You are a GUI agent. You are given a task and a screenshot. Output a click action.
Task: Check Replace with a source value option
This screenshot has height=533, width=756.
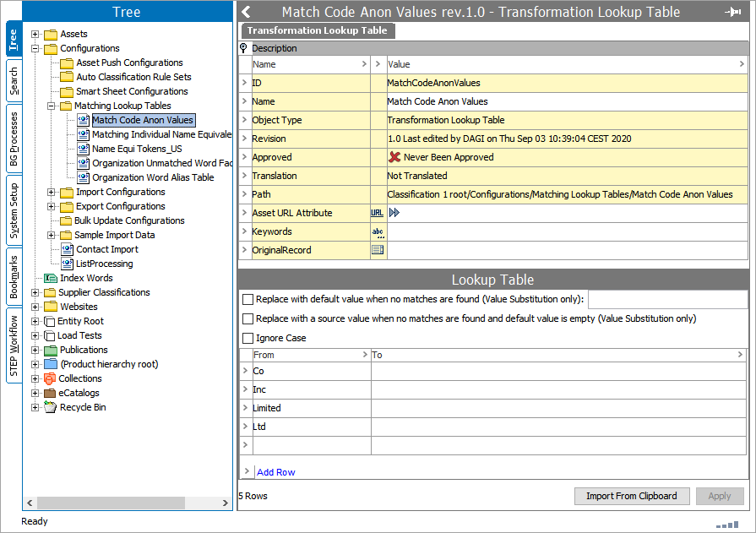[x=247, y=318]
